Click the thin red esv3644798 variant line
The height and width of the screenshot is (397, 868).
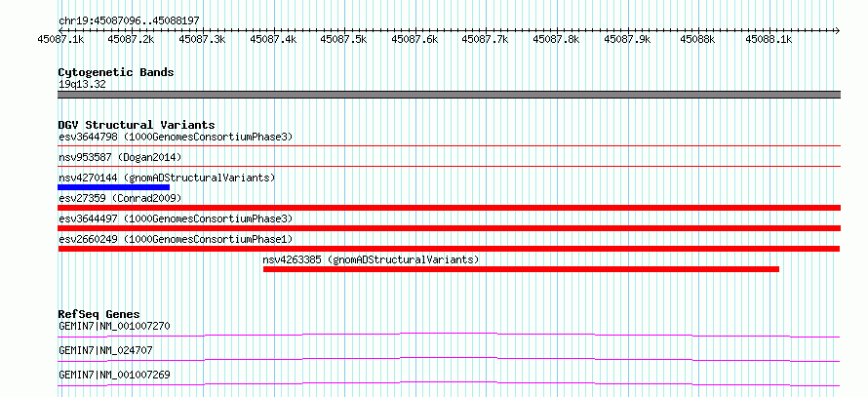(450, 145)
